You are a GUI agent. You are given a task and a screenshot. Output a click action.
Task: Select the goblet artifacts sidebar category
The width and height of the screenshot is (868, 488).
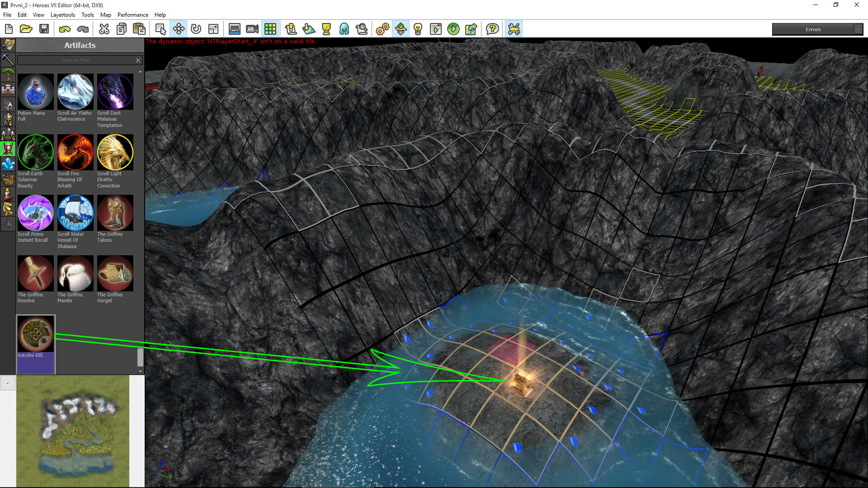coord(8,149)
